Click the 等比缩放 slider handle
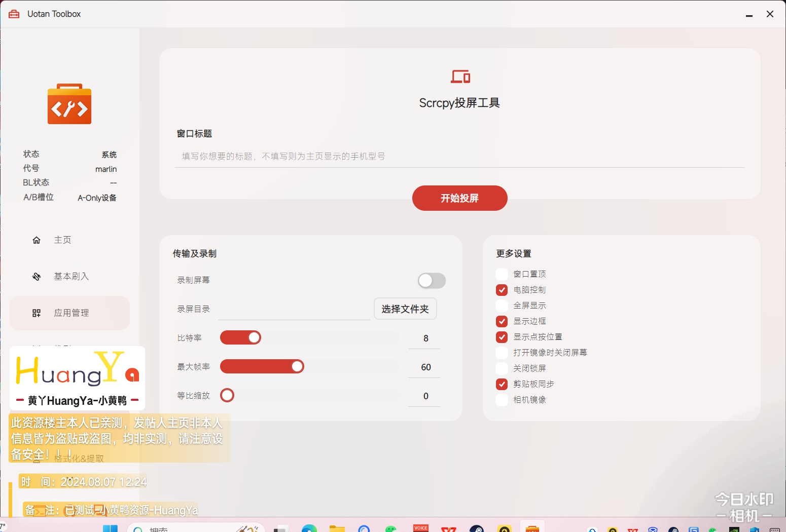The height and width of the screenshot is (532, 786). click(x=227, y=395)
